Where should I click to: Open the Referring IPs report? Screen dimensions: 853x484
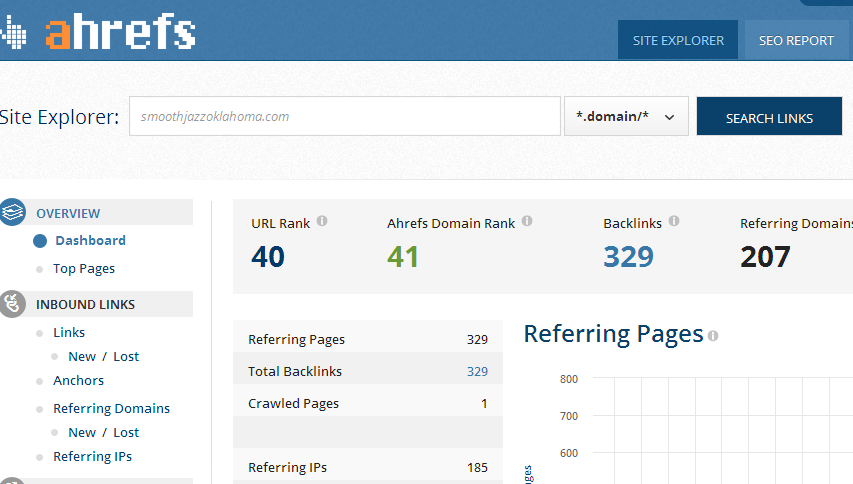click(92, 457)
